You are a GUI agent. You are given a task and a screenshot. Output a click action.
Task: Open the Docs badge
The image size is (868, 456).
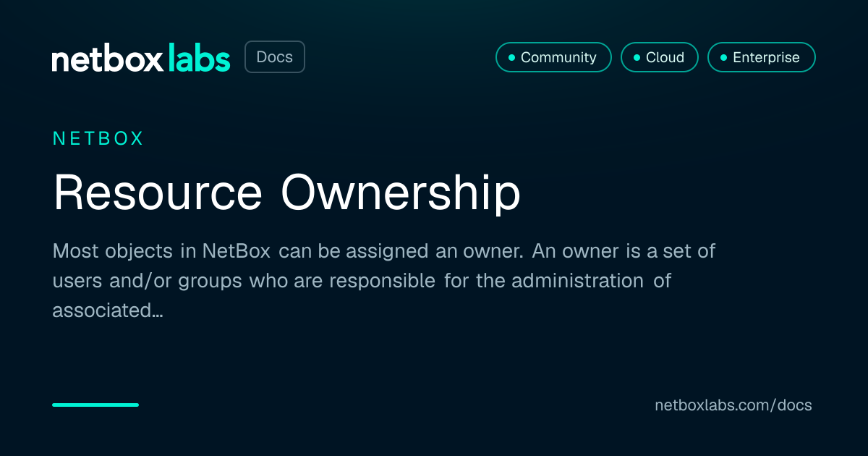pyautogui.click(x=275, y=57)
